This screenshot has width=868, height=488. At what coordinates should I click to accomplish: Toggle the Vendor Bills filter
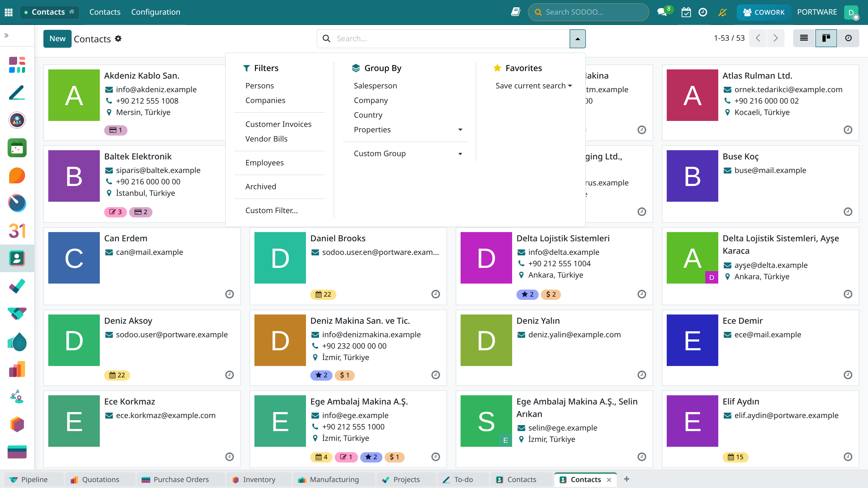pos(266,139)
